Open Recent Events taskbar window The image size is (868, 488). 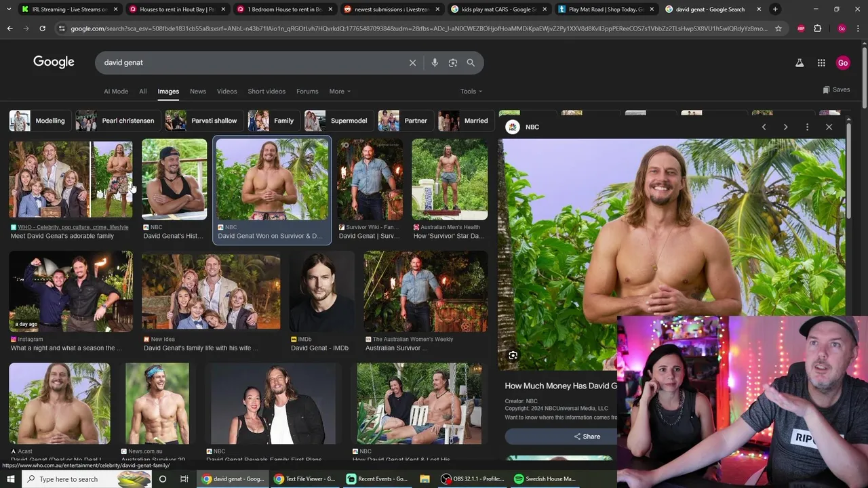pyautogui.click(x=376, y=479)
